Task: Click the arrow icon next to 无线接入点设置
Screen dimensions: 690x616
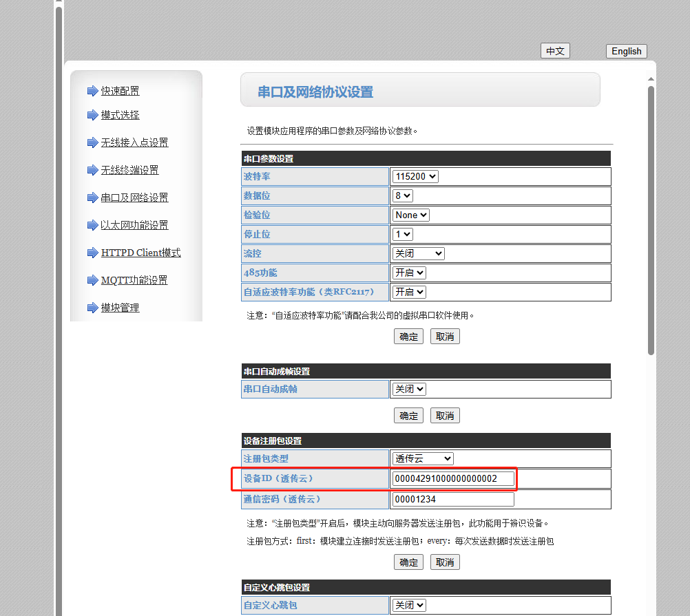Action: [92, 142]
